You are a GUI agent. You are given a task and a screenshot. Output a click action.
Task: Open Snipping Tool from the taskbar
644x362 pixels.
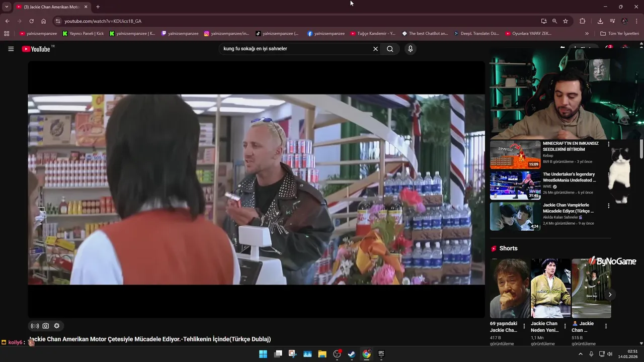tap(292, 354)
